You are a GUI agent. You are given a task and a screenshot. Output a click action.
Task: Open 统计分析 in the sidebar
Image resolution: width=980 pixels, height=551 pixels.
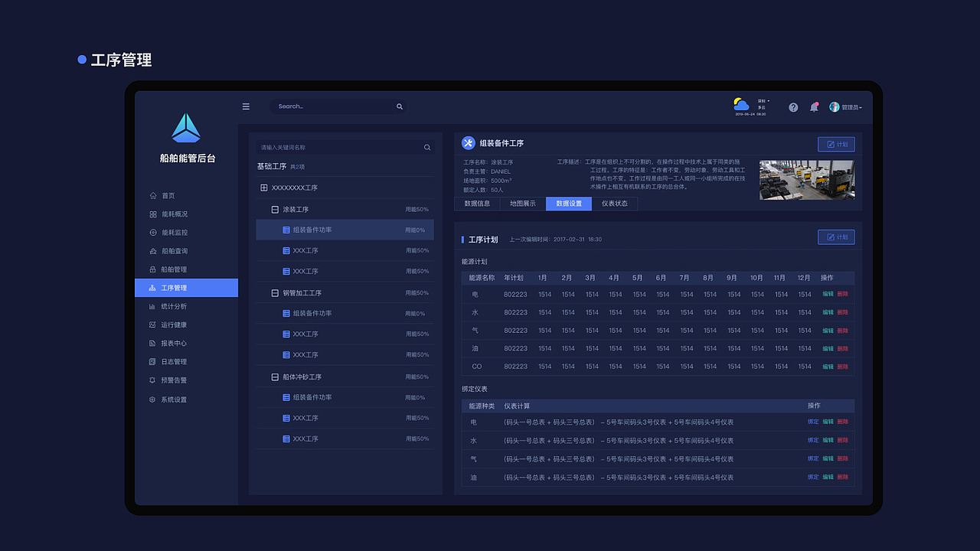click(x=168, y=306)
